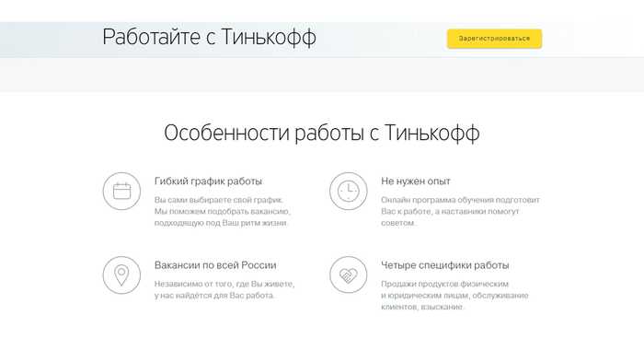Click the description starting Вы сами выбираете
Screen dimensions: 644x362
[x=223, y=212]
